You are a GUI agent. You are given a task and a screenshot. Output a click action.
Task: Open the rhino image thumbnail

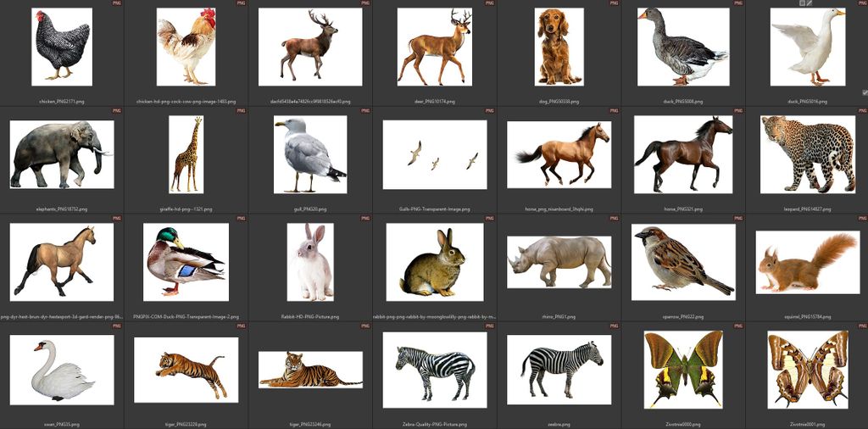[x=559, y=262]
